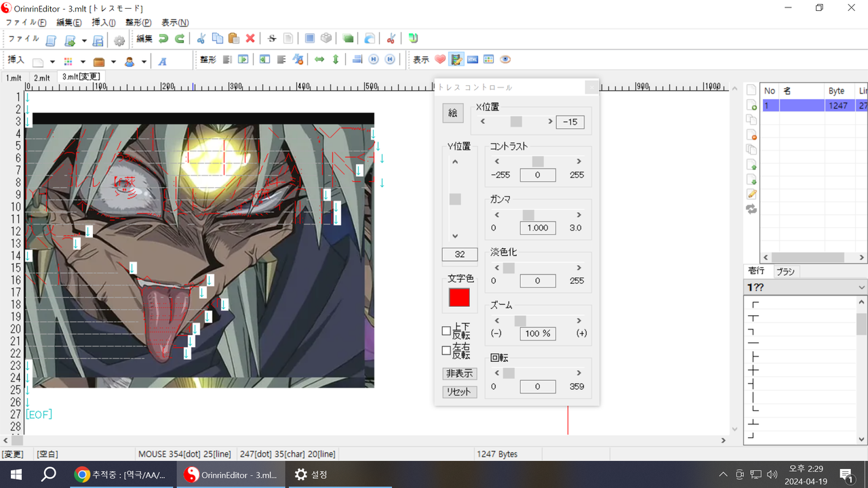
Task: Click the blue scissors cut icon
Action: click(x=201, y=39)
